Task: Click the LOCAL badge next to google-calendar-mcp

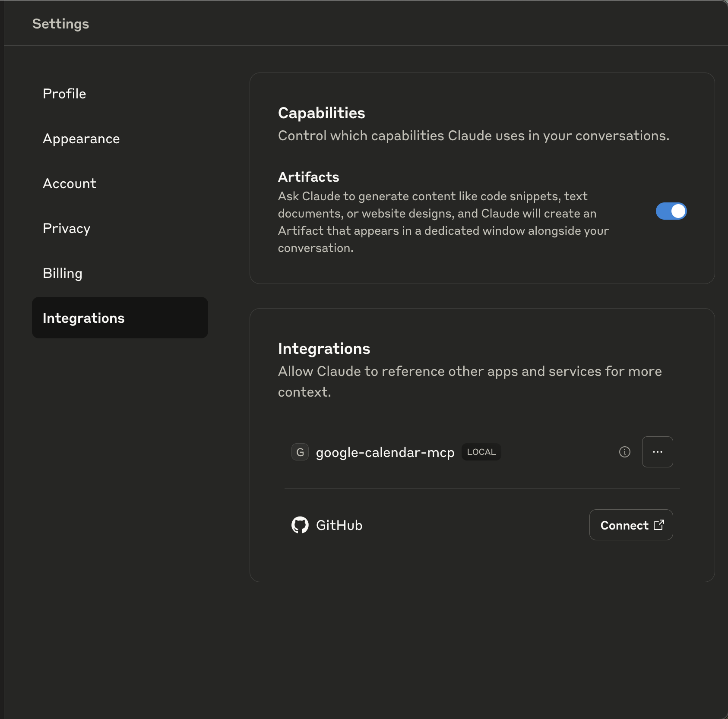Action: pos(481,452)
